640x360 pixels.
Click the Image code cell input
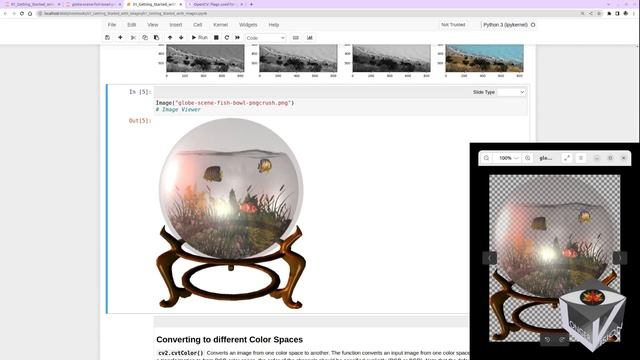(x=341, y=107)
